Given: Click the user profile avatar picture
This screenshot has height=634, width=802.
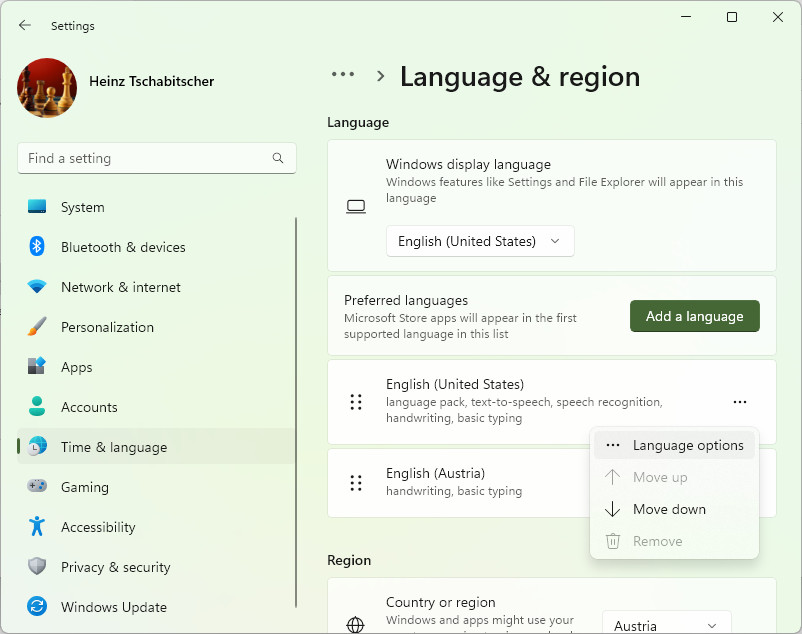Looking at the screenshot, I should point(47,88).
